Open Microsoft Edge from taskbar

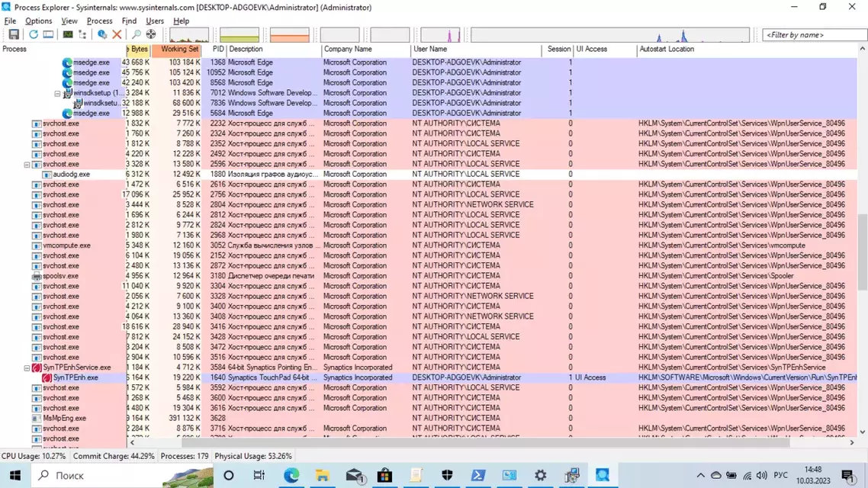(291, 475)
